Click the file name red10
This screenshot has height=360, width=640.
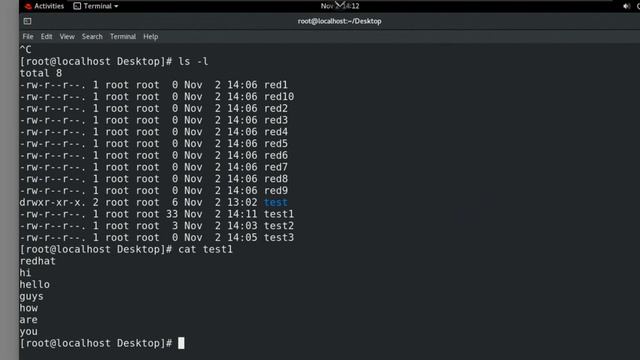279,97
